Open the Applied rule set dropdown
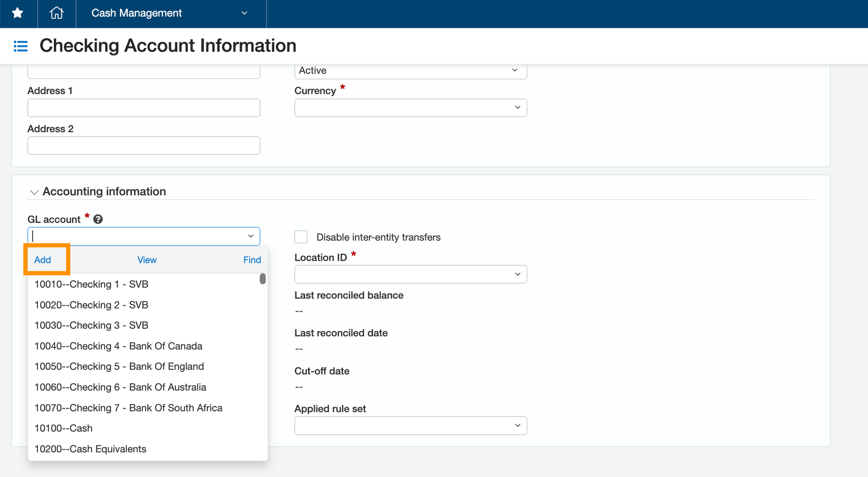This screenshot has width=868, height=477. [411, 425]
